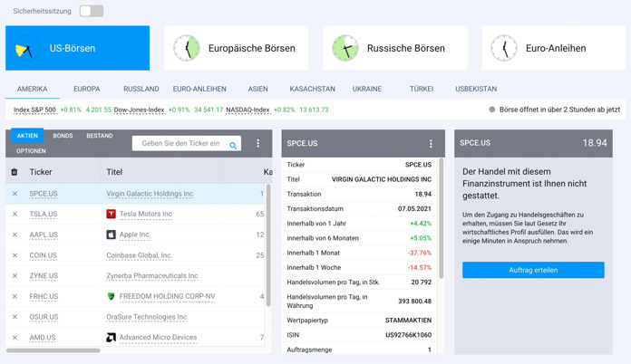The image size is (631, 364).
Task: Remove OSUR.US row with its X
Action: coord(15,317)
